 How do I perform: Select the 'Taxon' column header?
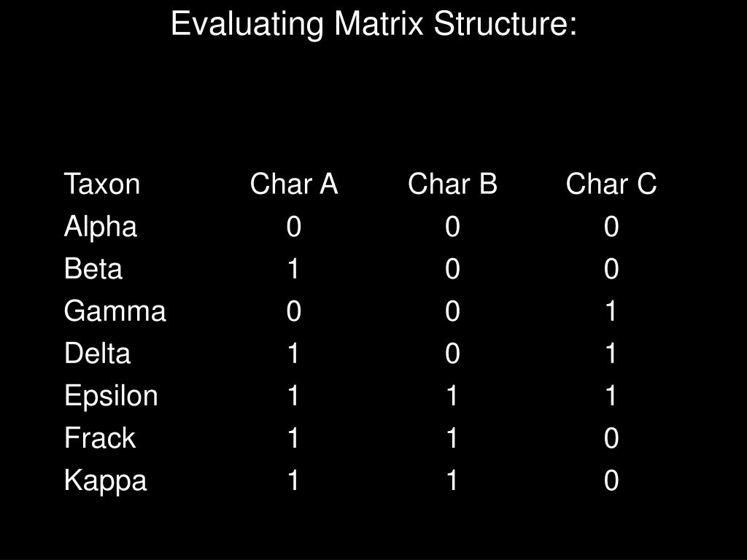(102, 184)
